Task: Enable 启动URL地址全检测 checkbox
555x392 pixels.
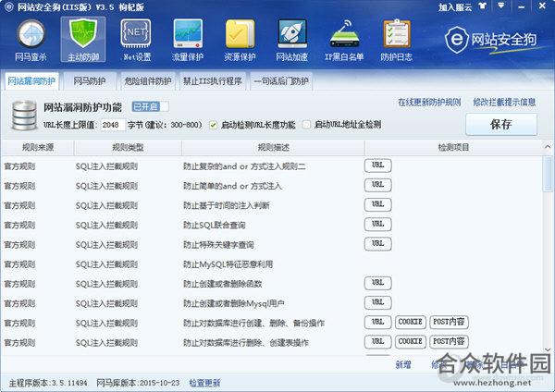Action: click(x=306, y=125)
